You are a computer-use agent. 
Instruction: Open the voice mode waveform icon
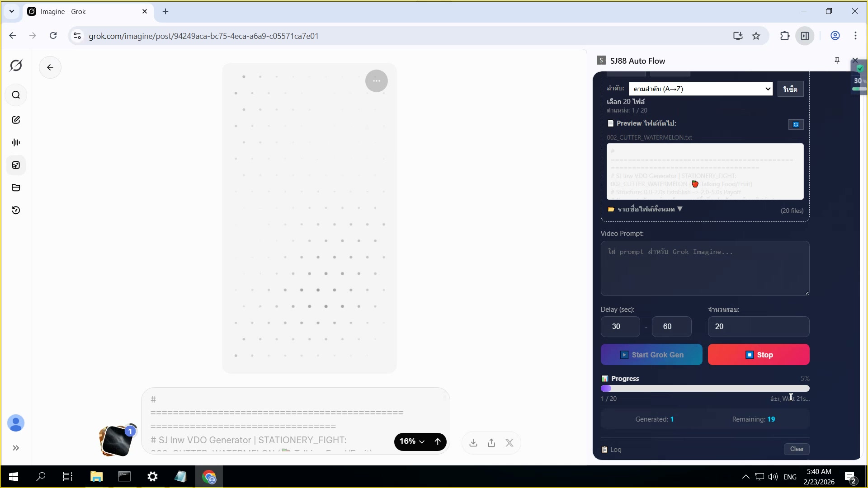(x=16, y=142)
